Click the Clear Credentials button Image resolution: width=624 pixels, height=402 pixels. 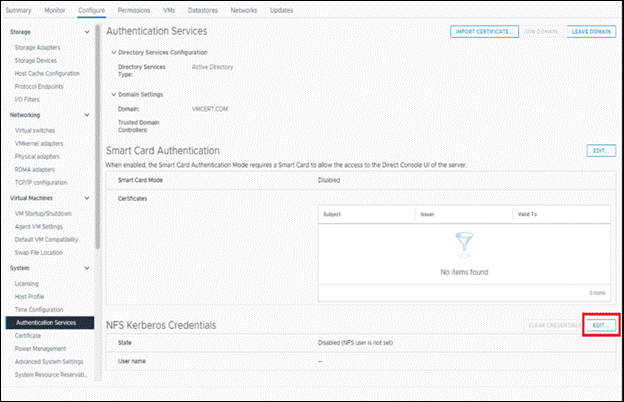(555, 326)
